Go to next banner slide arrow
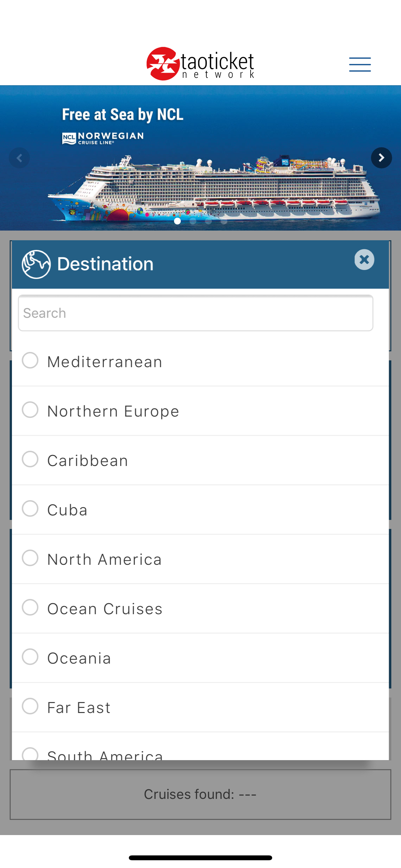Image resolution: width=401 pixels, height=868 pixels. coord(381,158)
